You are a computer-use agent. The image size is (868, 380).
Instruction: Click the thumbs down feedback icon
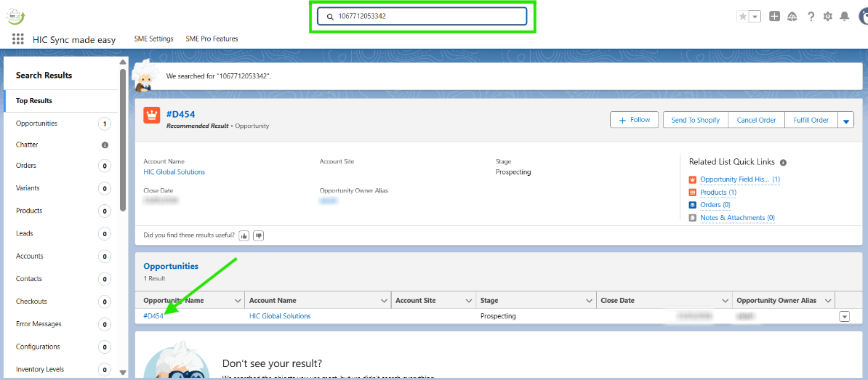259,235
